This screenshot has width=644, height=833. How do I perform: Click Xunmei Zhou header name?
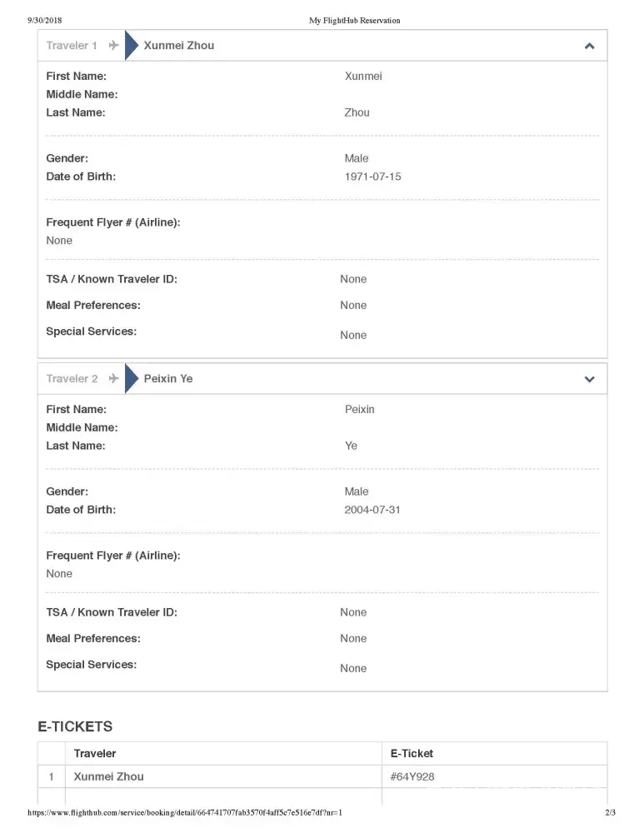click(x=178, y=46)
